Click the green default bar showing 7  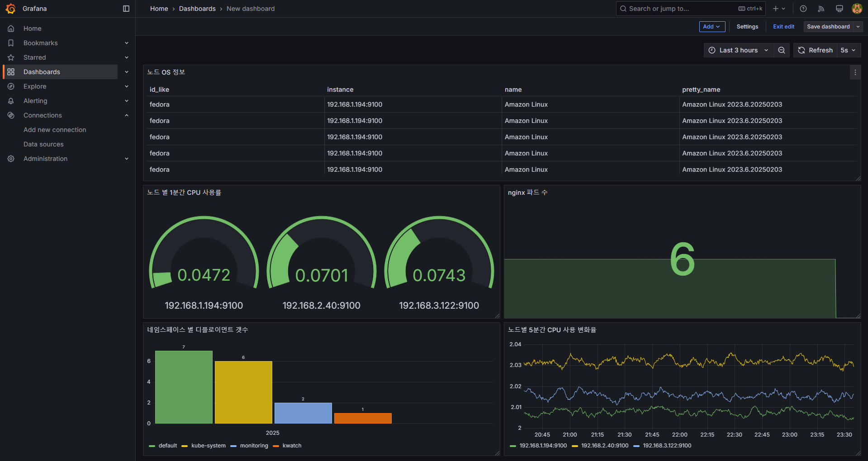(x=184, y=387)
